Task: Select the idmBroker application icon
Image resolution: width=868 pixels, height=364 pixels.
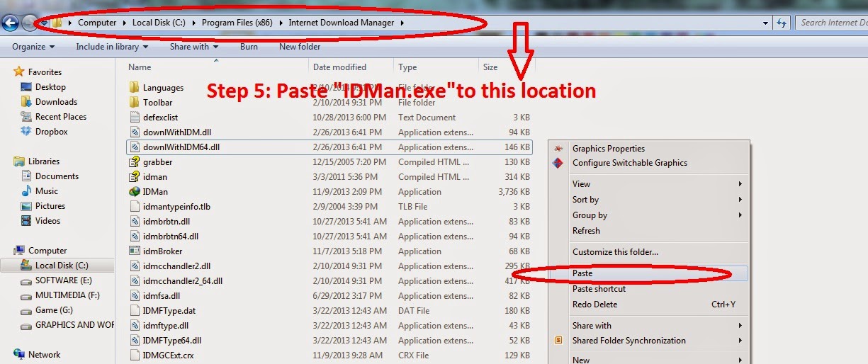Action: pyautogui.click(x=135, y=251)
